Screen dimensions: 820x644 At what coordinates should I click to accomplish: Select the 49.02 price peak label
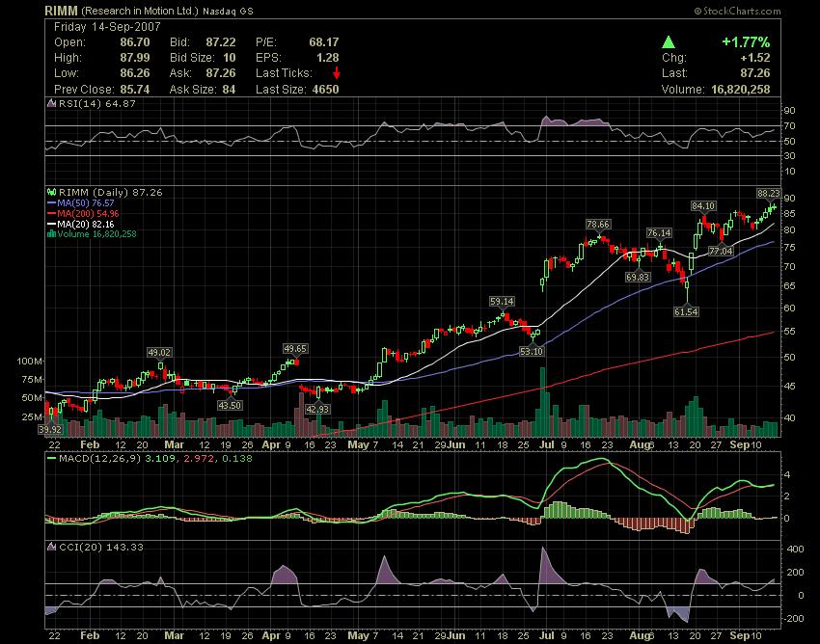coord(159,353)
